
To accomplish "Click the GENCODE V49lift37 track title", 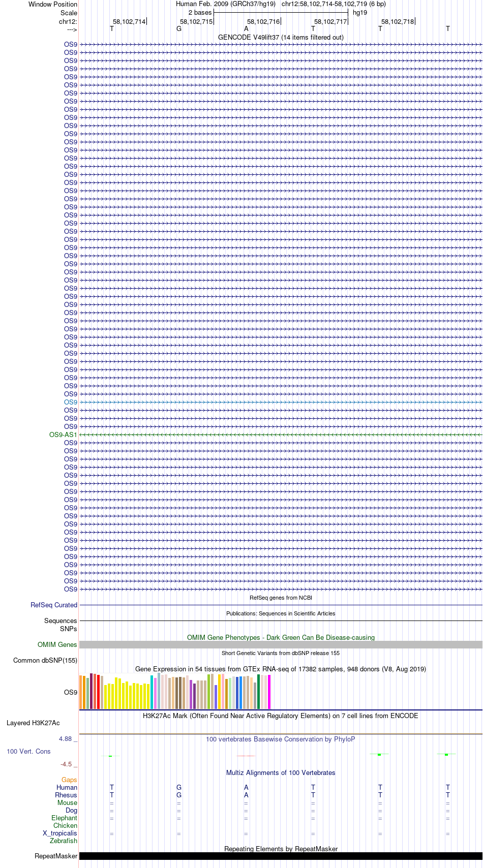I will point(281,37).
